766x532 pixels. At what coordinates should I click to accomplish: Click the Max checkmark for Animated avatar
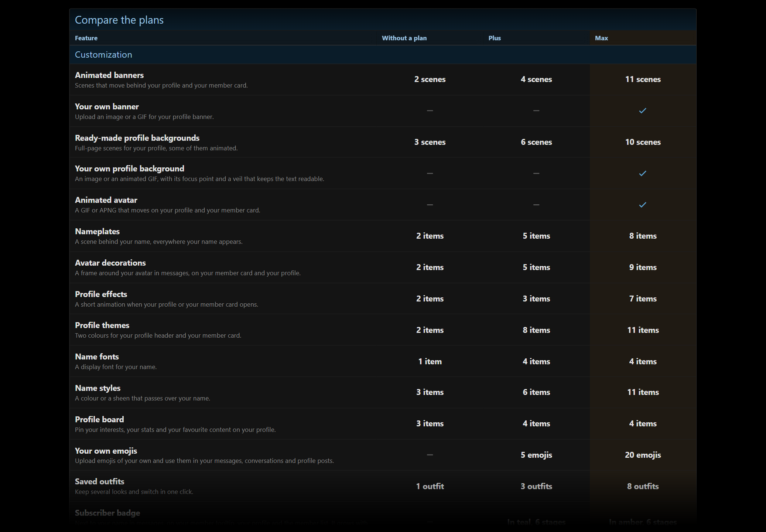(x=643, y=205)
